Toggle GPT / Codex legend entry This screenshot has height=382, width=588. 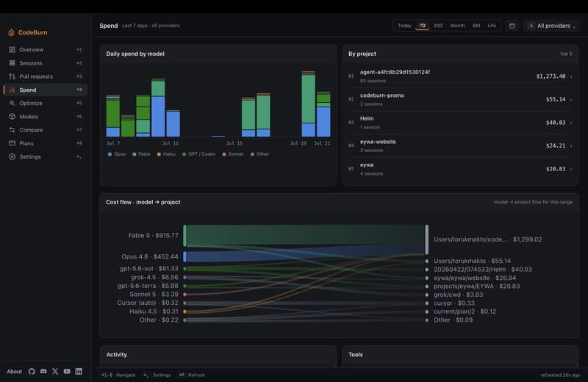198,154
